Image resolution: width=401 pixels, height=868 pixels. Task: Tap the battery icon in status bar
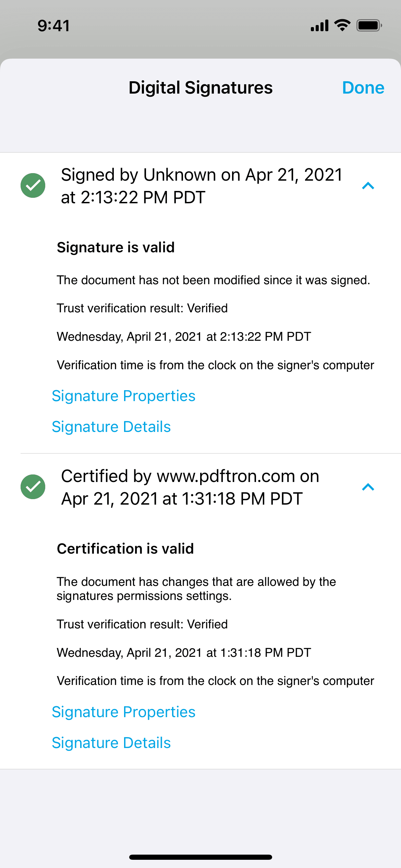click(369, 25)
